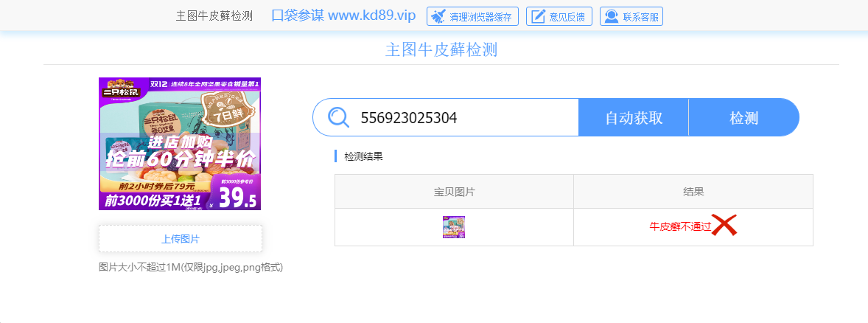Click the red 牛皮癣不通过 result text
The height and width of the screenshot is (323, 868).
point(680,226)
